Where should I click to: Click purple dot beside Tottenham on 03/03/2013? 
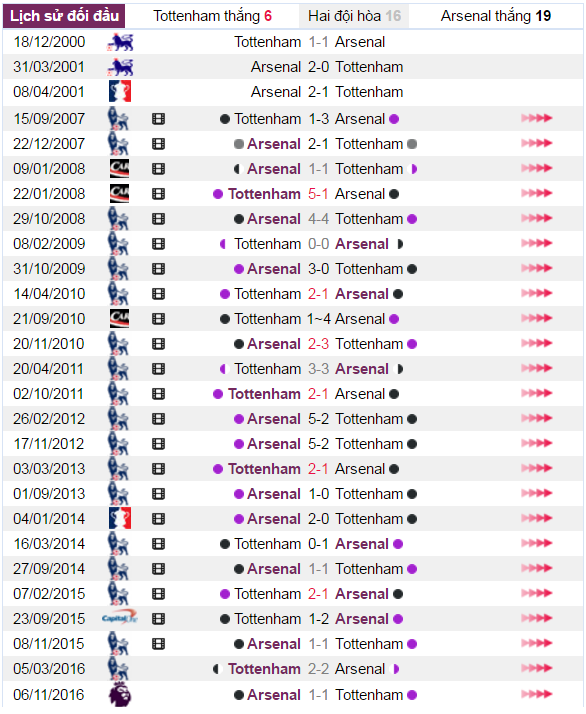click(x=218, y=469)
